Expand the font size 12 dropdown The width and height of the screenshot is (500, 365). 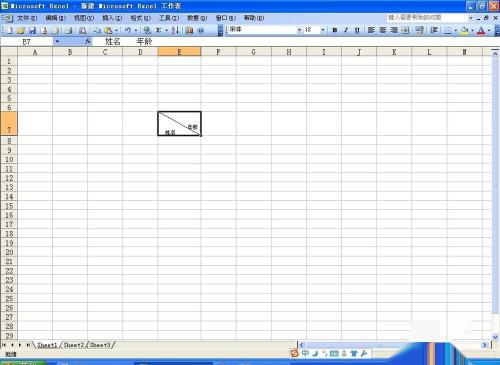(x=323, y=30)
